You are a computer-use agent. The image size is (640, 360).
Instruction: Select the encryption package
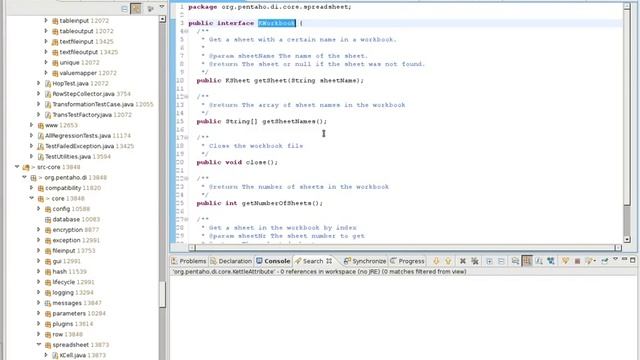[x=72, y=230]
